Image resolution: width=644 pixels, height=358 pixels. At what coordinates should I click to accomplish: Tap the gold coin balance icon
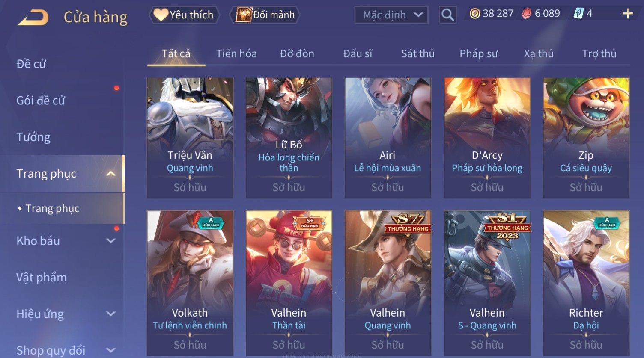tap(474, 14)
